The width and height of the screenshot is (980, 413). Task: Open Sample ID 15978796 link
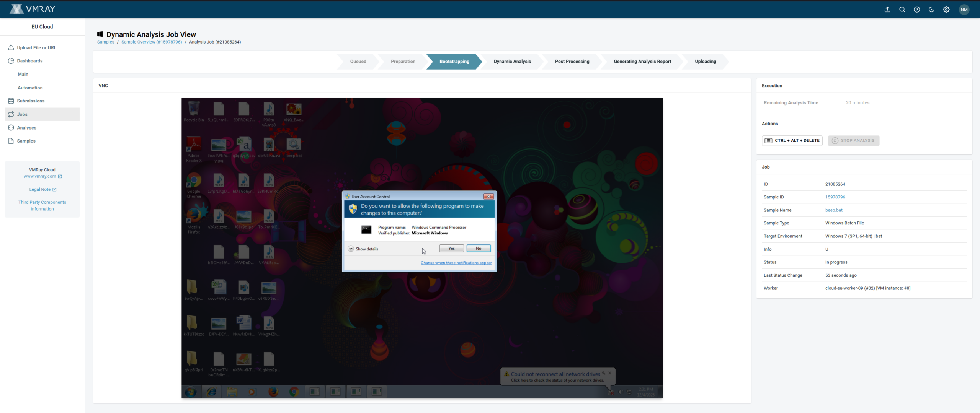coord(835,197)
